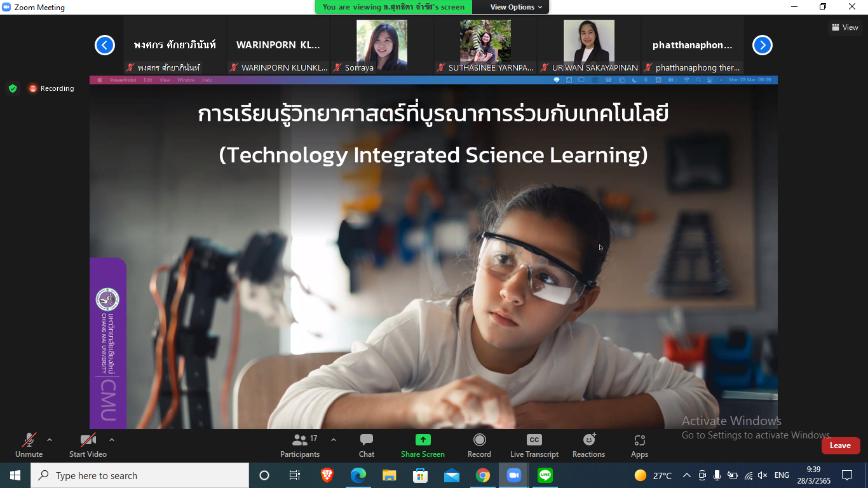Select URIWAN SAKAYAPINAN video thumbnail
The height and width of the screenshot is (488, 868).
(589, 45)
